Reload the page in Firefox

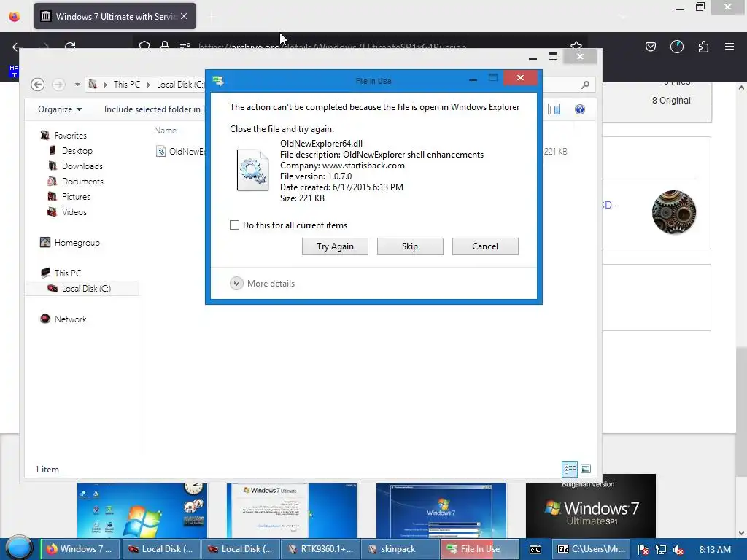pyautogui.click(x=70, y=47)
